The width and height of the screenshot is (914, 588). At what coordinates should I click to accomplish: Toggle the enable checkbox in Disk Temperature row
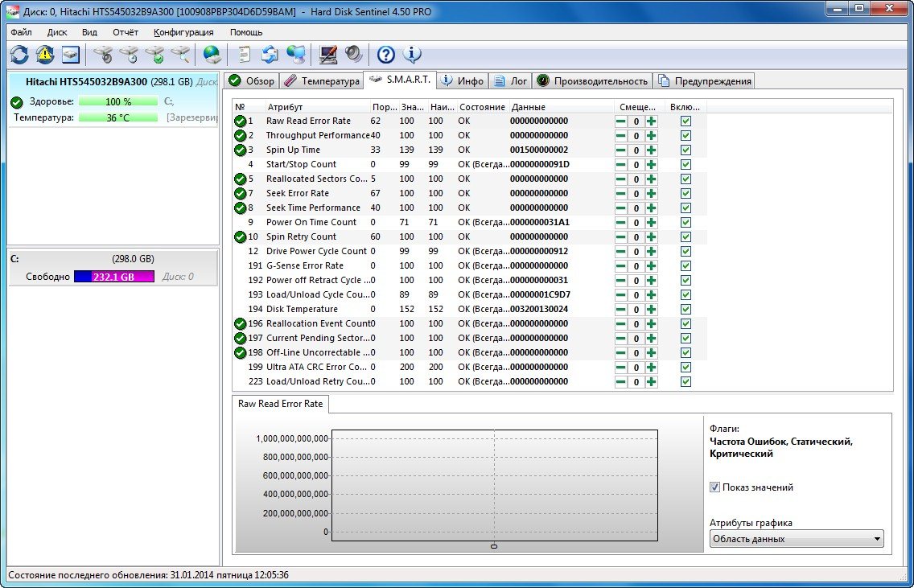pos(685,310)
